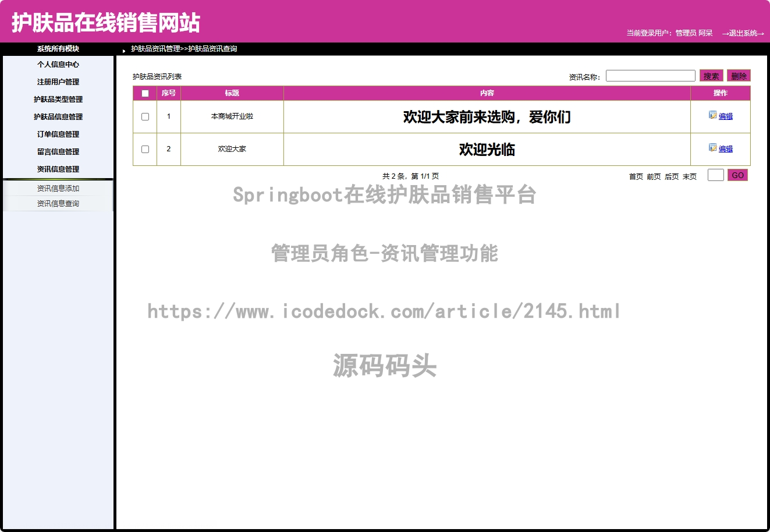
Task: Click content text 欢迎光临
Action: [487, 150]
